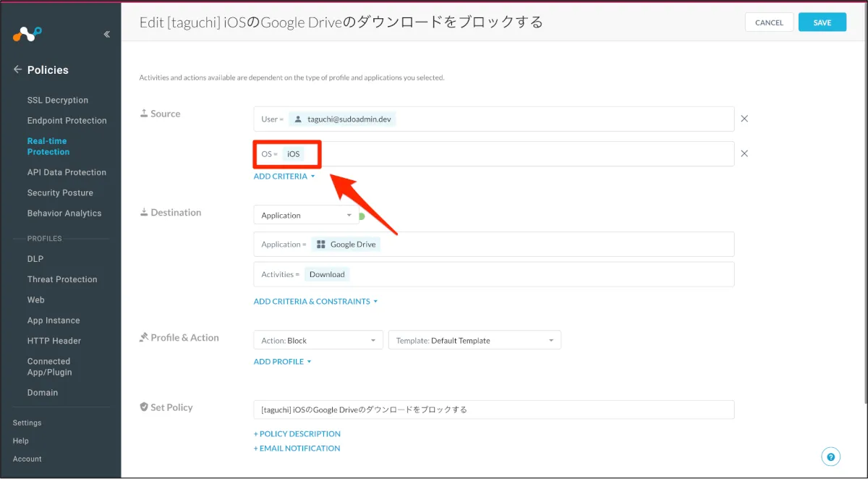Expand the ADD PROFILE menu

[x=282, y=362]
